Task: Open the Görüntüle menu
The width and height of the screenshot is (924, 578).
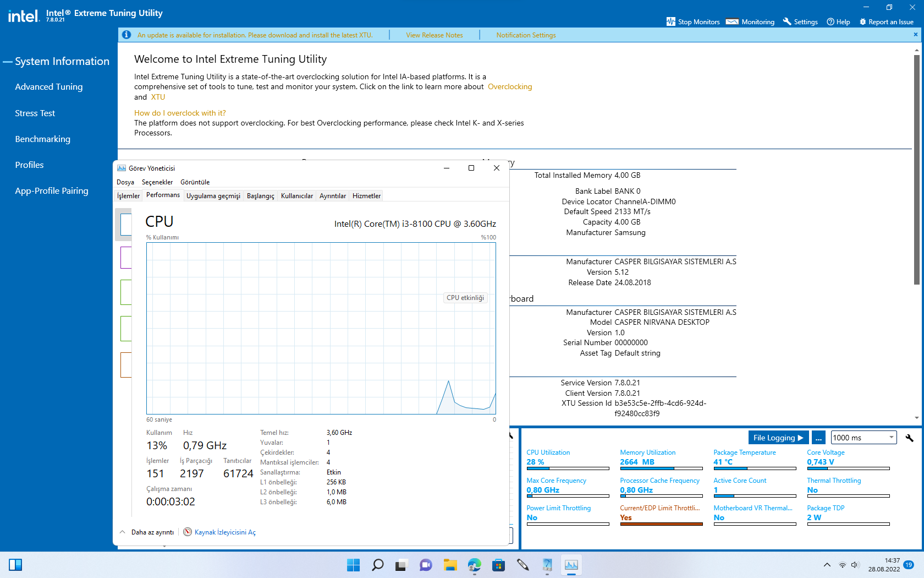Action: coord(195,182)
